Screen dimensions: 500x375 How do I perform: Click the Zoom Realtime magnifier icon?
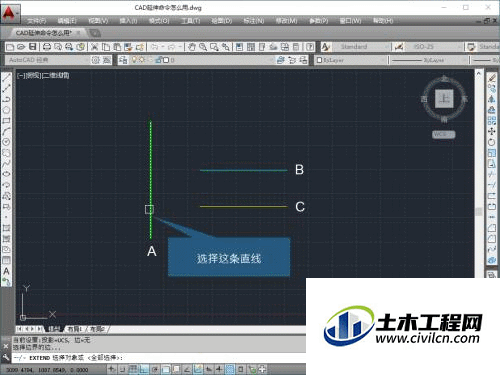click(203, 47)
